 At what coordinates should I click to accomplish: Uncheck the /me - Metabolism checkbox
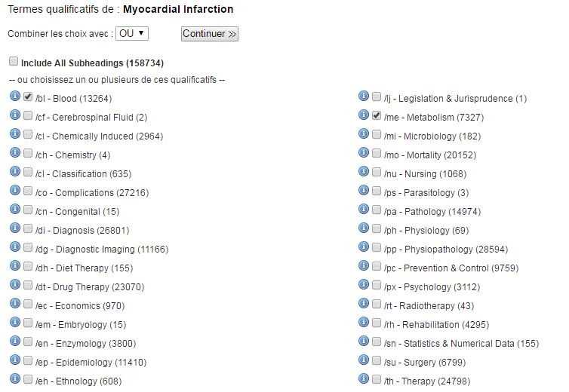377,115
